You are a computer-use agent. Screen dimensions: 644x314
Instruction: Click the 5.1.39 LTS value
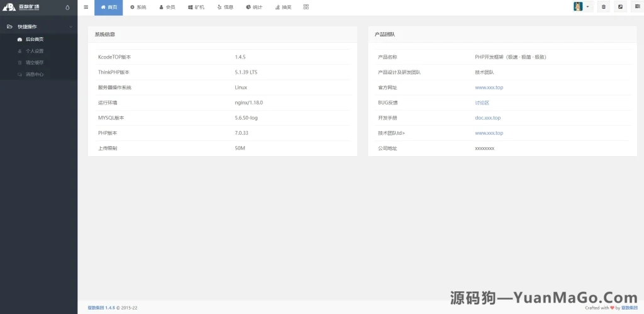246,72
